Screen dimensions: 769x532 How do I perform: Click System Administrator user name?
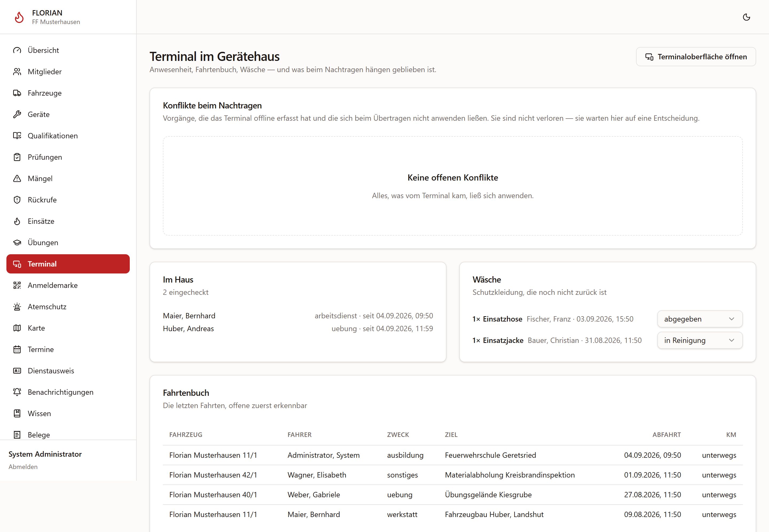point(45,454)
